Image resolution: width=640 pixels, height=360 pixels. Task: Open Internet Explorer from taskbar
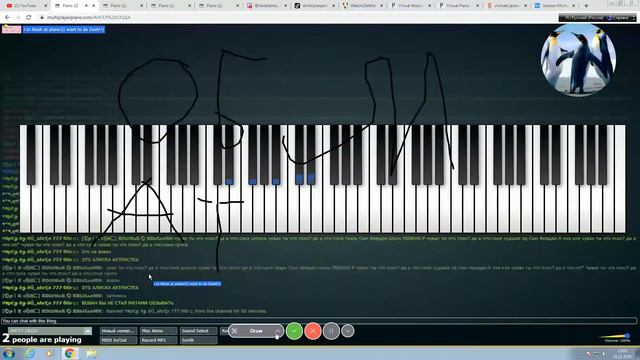pyautogui.click(x=29, y=353)
